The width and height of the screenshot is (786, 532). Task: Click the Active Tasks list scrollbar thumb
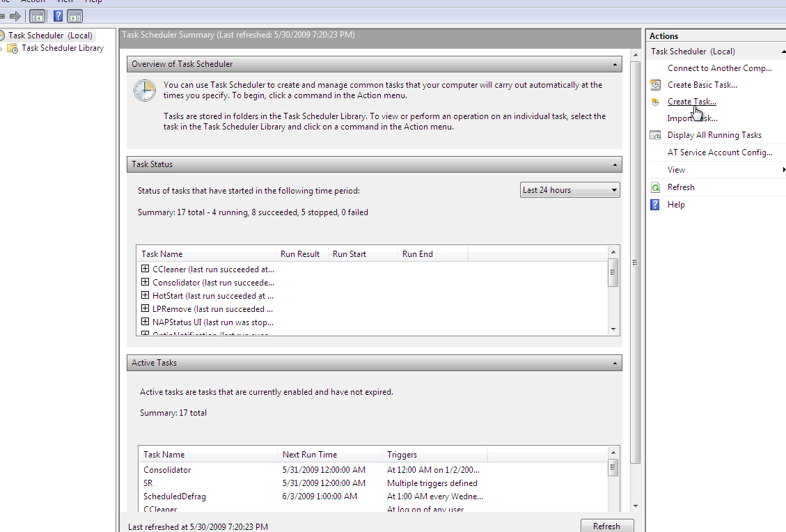[x=613, y=467]
